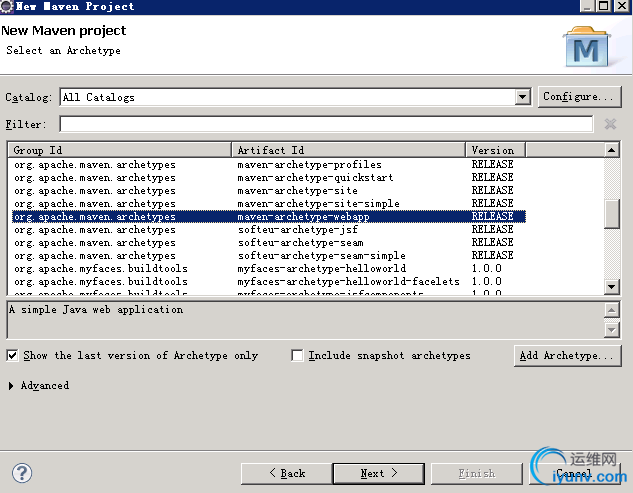Click the archetype list scroll up arrow

[x=612, y=150]
